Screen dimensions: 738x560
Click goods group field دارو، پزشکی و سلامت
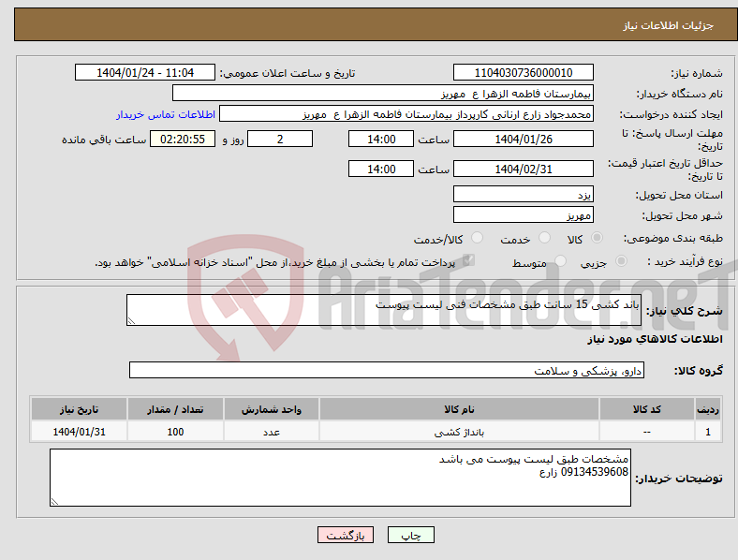387,370
